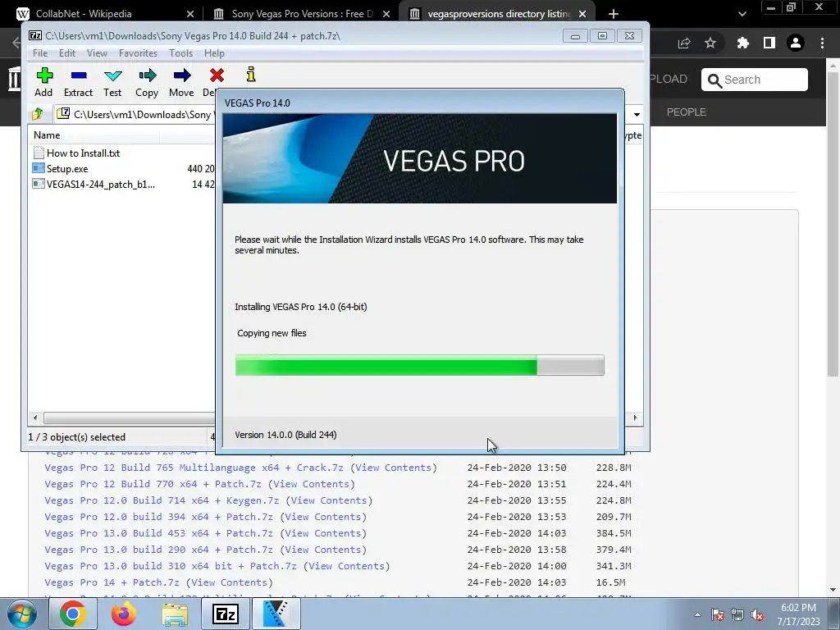Screen dimensions: 840x630
Task: Click the left scroll arrow in 7-Zip list
Action: click(x=35, y=418)
